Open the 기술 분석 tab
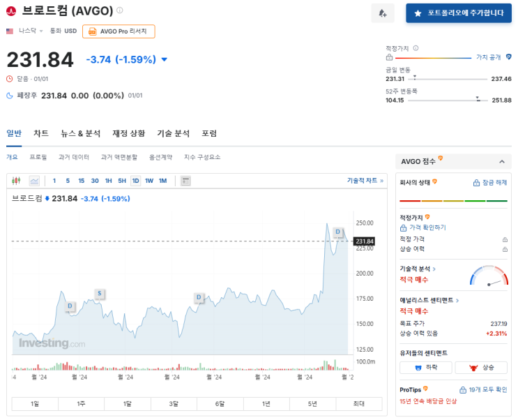Screen dimensions: 518x420 coord(174,133)
